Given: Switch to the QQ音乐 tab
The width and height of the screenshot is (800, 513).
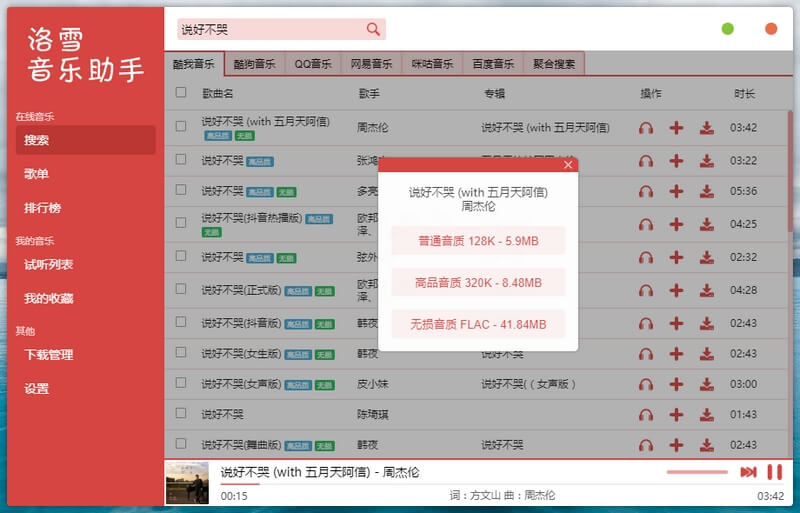Looking at the screenshot, I should pyautogui.click(x=313, y=64).
